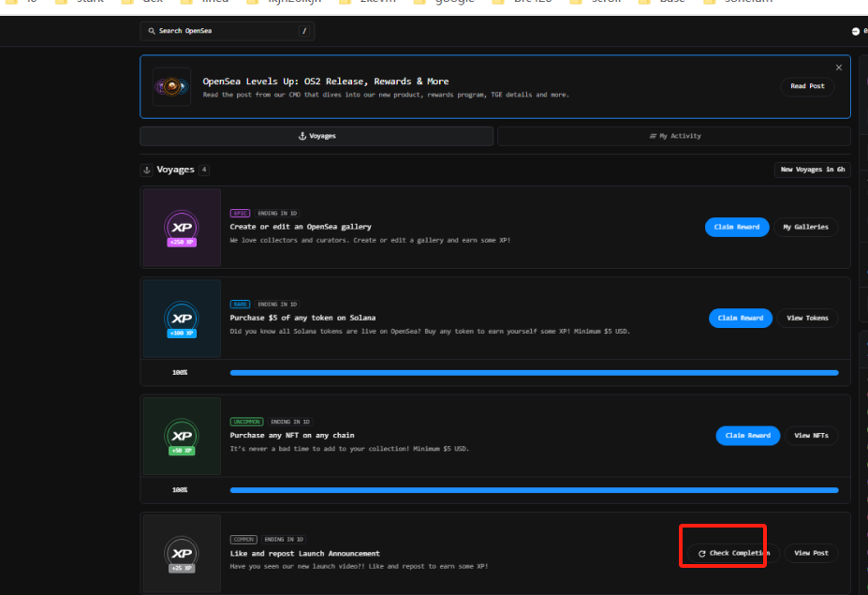
Task: Claim Reward for Solana token purchase
Action: (741, 318)
